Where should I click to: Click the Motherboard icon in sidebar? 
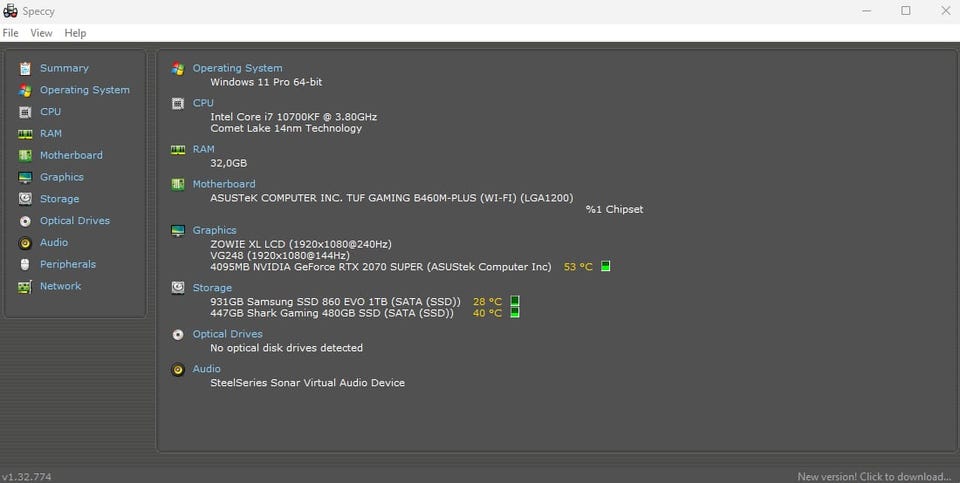[25, 155]
